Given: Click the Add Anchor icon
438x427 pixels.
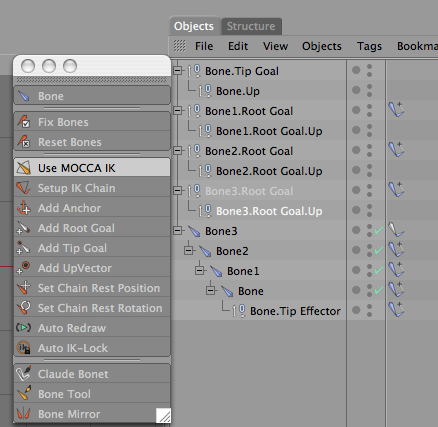Looking at the screenshot, I should [x=24, y=208].
